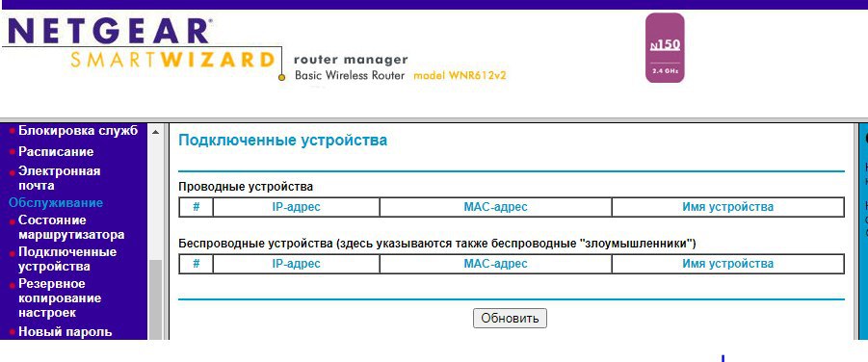Open the Расписание sidebar link
868x362 pixels.
tap(56, 151)
